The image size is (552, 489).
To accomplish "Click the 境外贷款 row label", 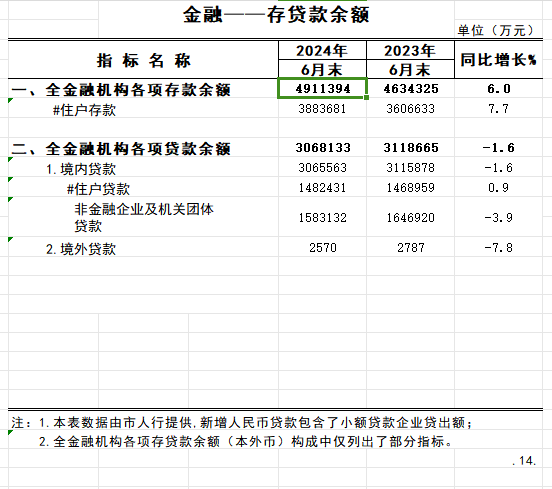I will pyautogui.click(x=81, y=249).
